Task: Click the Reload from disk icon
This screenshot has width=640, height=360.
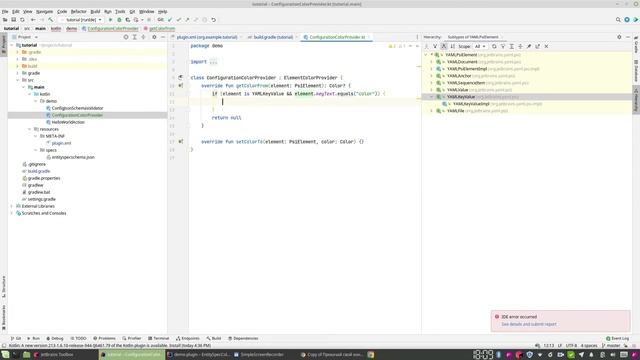Action: click(22, 20)
